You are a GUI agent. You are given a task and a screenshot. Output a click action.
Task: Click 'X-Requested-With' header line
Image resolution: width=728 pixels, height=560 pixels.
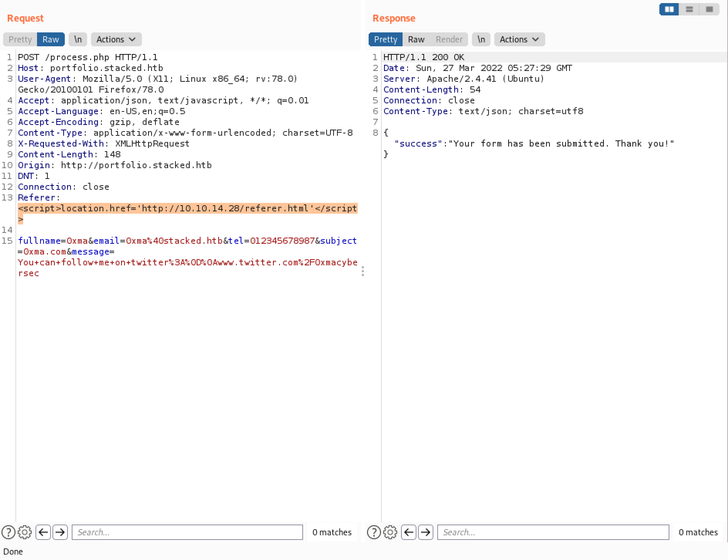(104, 143)
